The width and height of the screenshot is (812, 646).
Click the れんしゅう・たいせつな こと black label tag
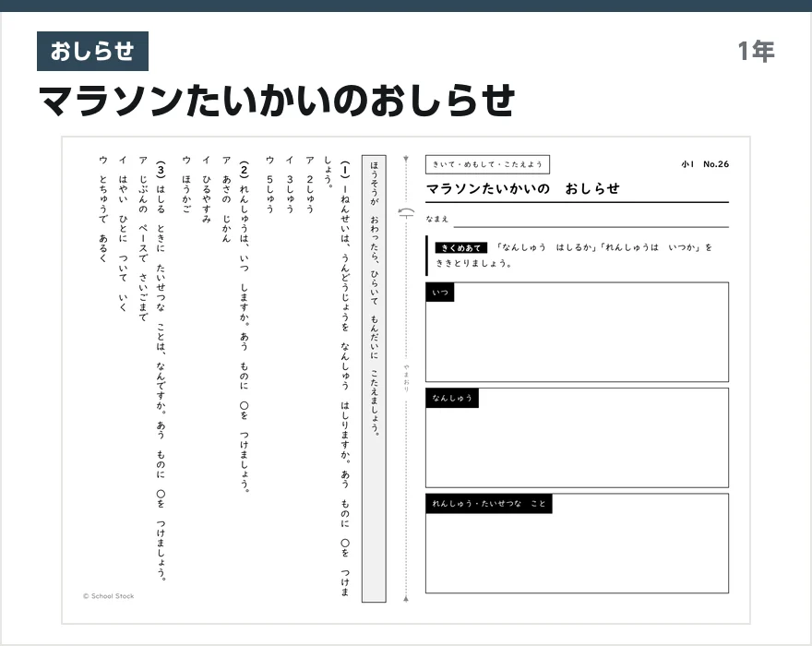point(489,504)
